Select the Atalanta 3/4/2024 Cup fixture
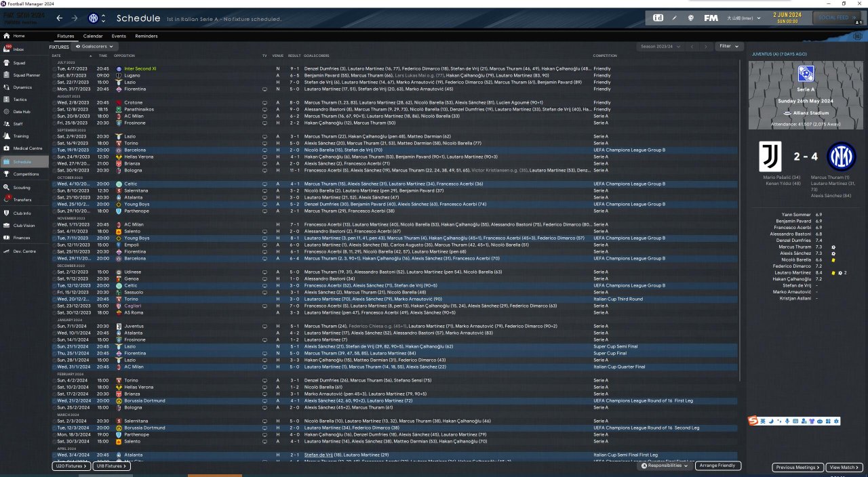This screenshot has height=477, width=868. pyautogui.click(x=396, y=455)
